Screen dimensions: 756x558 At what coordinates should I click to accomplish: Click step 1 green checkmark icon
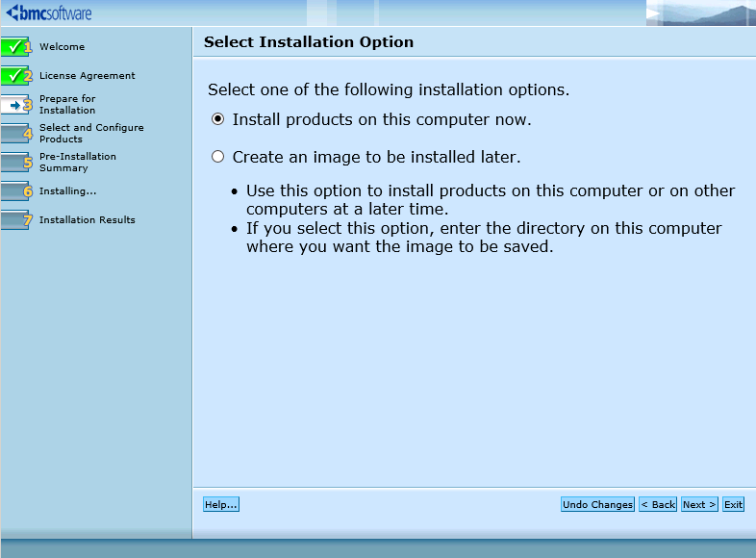click(16, 47)
